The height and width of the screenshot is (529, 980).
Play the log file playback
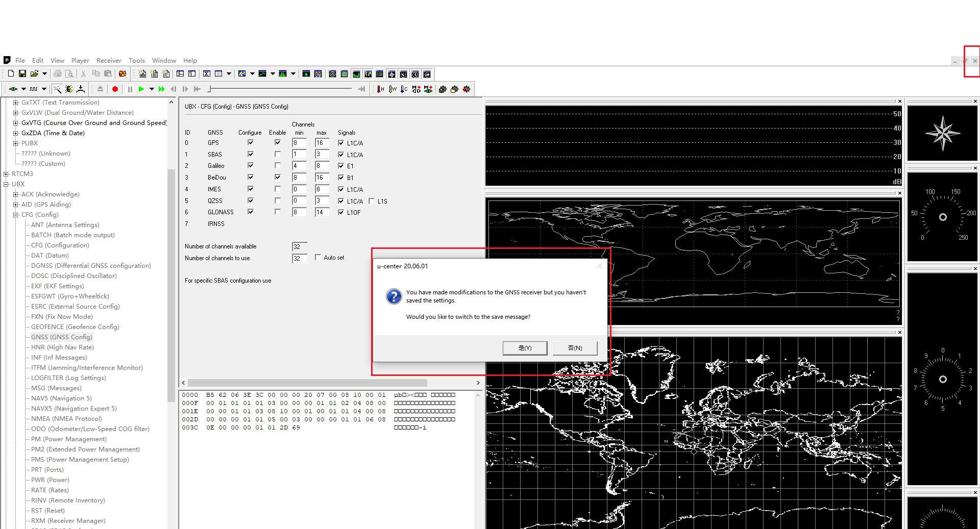coord(141,89)
